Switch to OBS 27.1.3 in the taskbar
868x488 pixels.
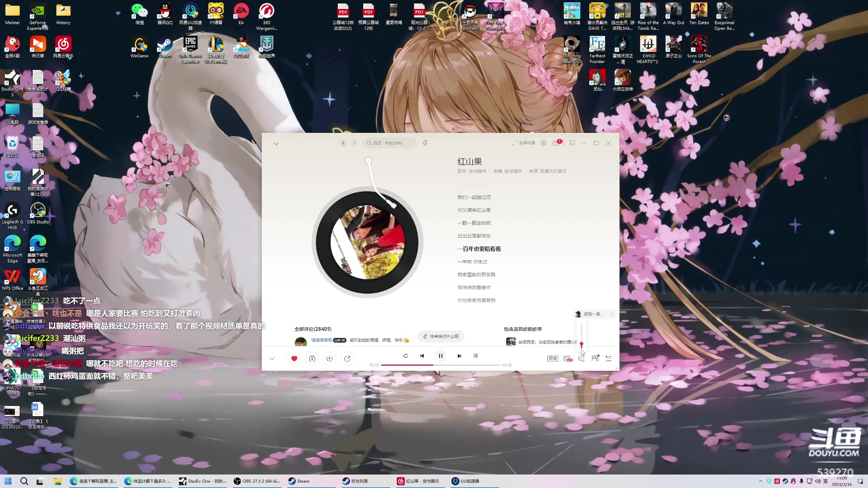coord(257,481)
